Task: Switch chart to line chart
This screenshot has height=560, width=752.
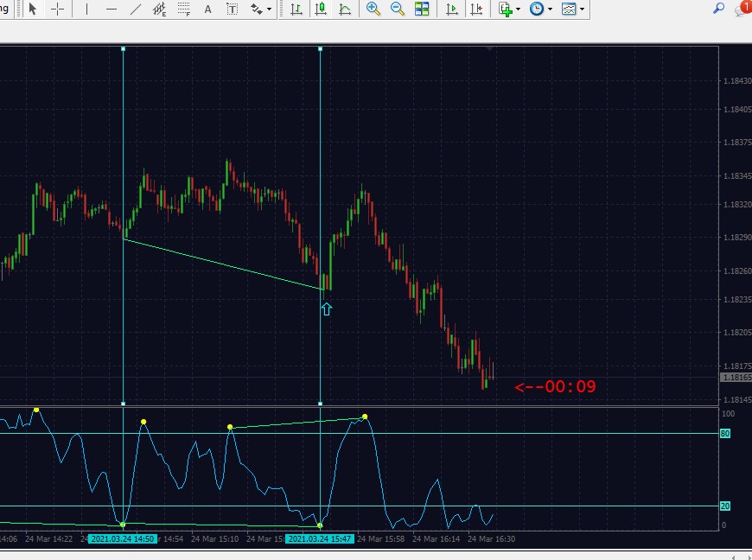Action: pos(345,9)
